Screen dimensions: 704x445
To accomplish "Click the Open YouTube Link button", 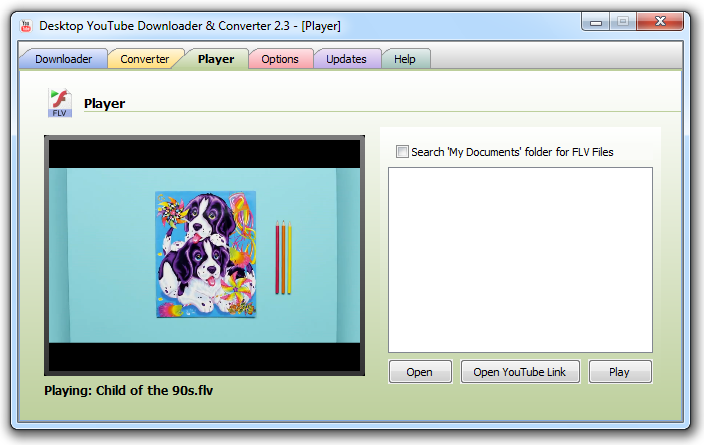I will click(520, 372).
